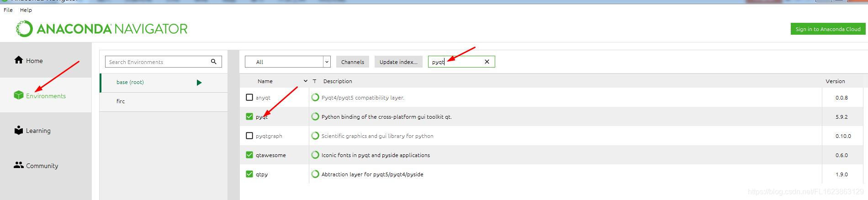Click the pyqtgraph package name
Image resolution: width=868 pixels, height=200 pixels.
(269, 136)
